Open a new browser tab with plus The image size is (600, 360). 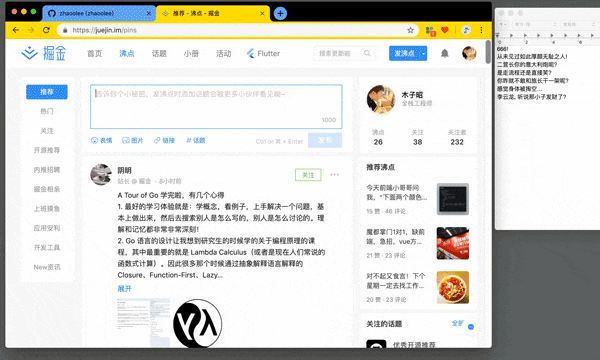(x=280, y=13)
